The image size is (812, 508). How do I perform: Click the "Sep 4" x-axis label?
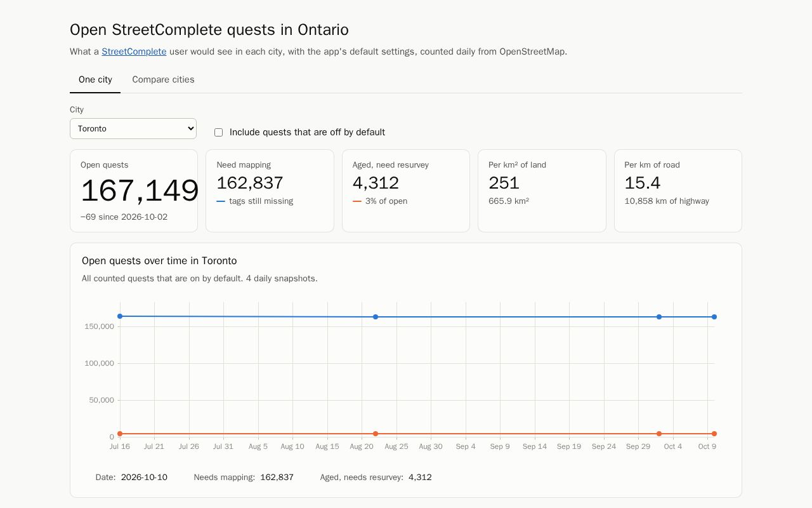pyautogui.click(x=465, y=446)
